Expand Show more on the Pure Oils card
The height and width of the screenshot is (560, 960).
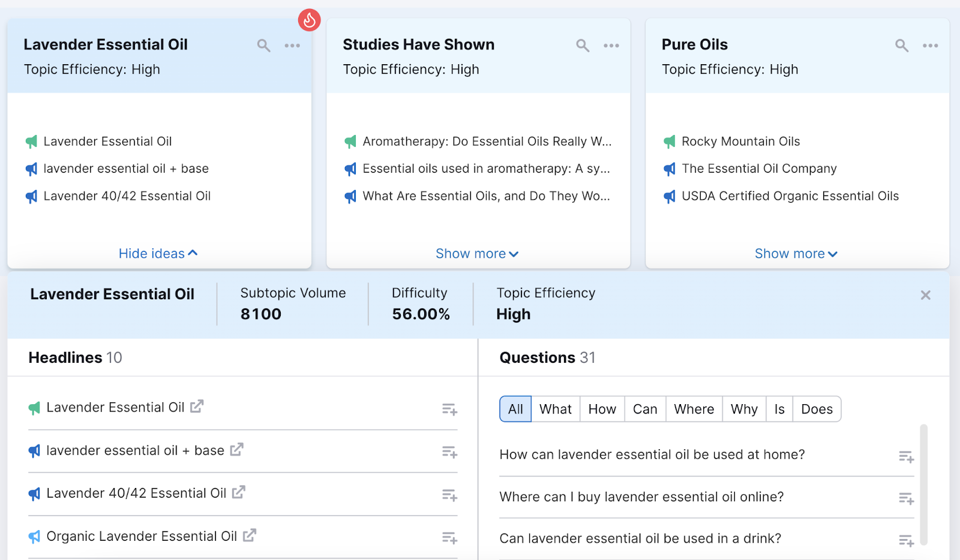point(796,253)
